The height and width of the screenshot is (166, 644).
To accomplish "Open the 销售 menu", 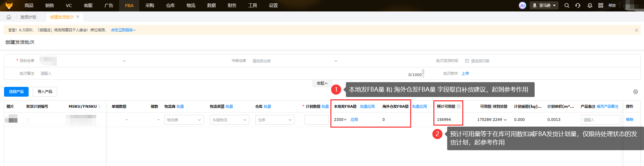I will 49,5.
